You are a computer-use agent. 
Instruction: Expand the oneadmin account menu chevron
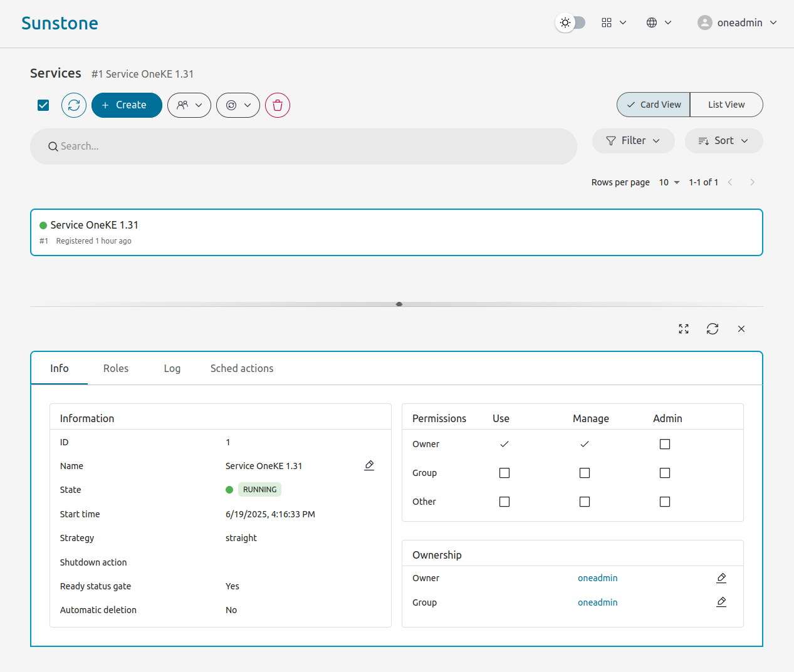click(773, 23)
